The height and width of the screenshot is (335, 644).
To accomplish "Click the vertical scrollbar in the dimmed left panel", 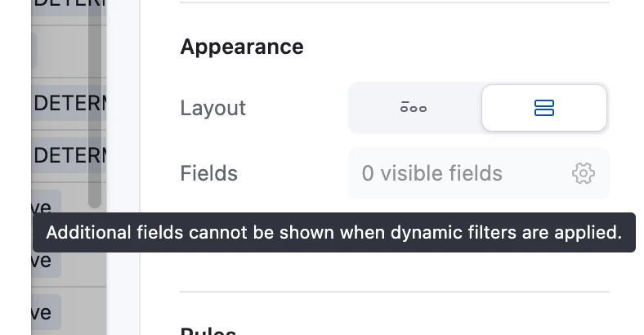I will coord(95,103).
